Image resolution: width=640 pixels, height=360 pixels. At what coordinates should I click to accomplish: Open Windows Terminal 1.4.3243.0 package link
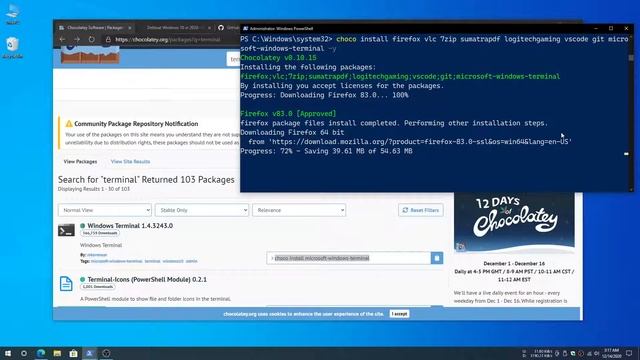click(x=130, y=226)
